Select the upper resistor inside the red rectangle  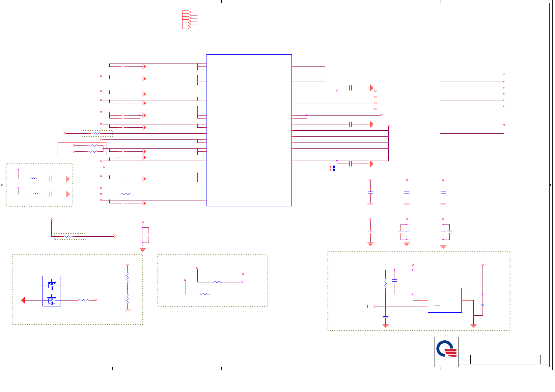93,145
